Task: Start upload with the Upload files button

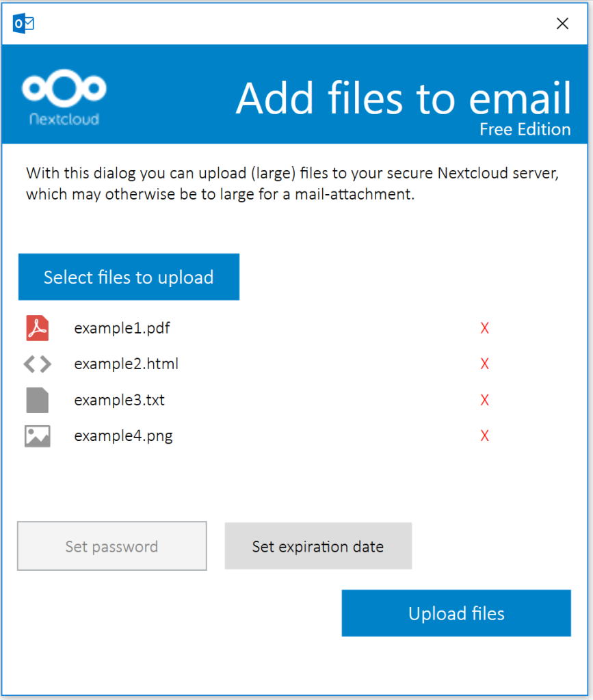Action: pos(456,613)
